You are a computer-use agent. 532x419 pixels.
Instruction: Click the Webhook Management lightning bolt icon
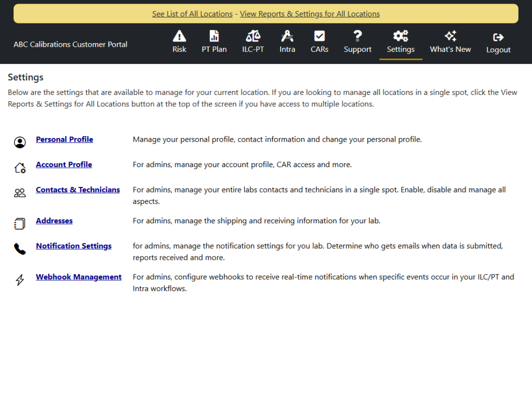[x=20, y=280]
